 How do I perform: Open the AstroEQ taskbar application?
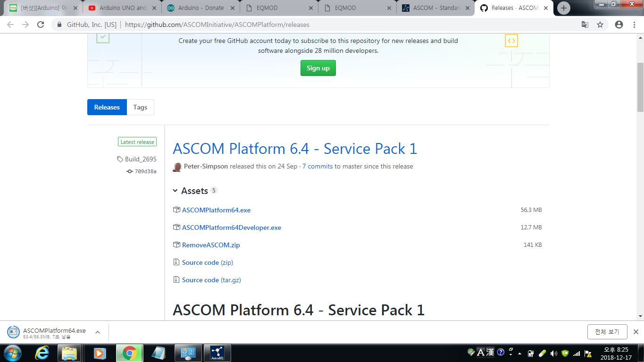(x=217, y=353)
